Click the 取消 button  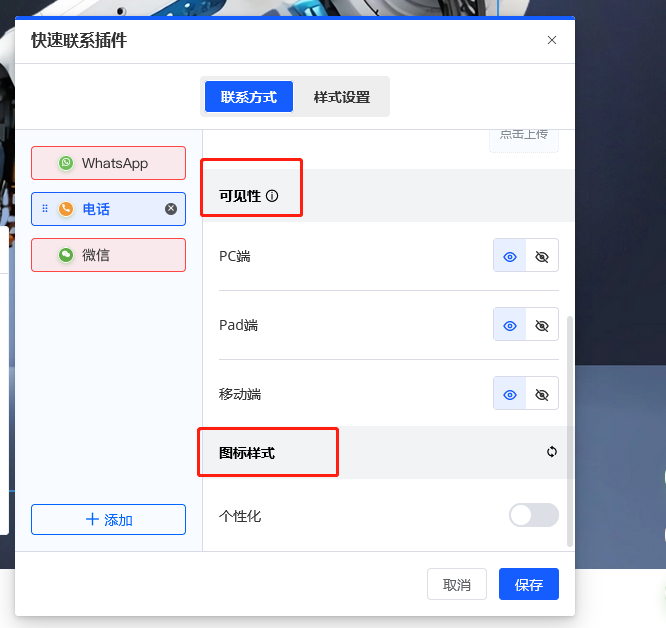point(457,584)
